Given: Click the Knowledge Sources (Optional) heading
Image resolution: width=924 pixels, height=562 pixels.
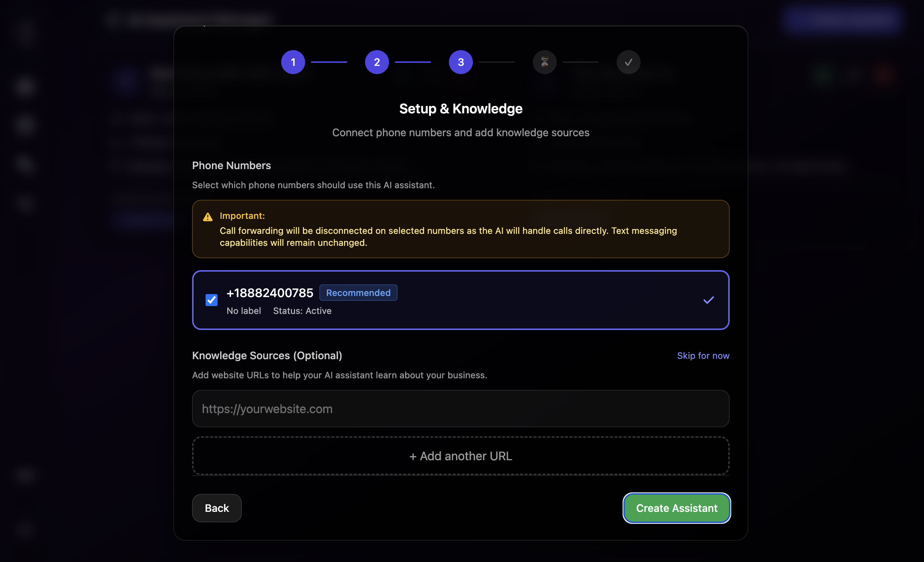Looking at the screenshot, I should 267,355.
